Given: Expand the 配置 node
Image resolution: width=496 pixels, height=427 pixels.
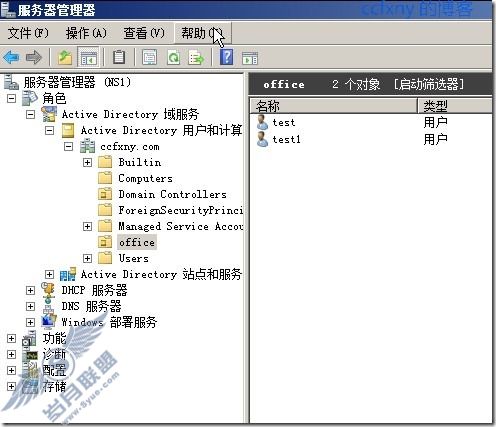Looking at the screenshot, I should 11,370.
